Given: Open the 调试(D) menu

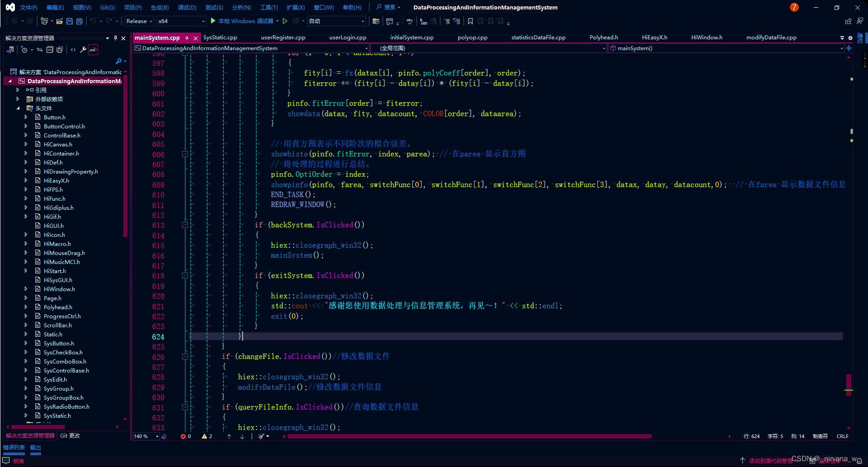Looking at the screenshot, I should tap(187, 8).
